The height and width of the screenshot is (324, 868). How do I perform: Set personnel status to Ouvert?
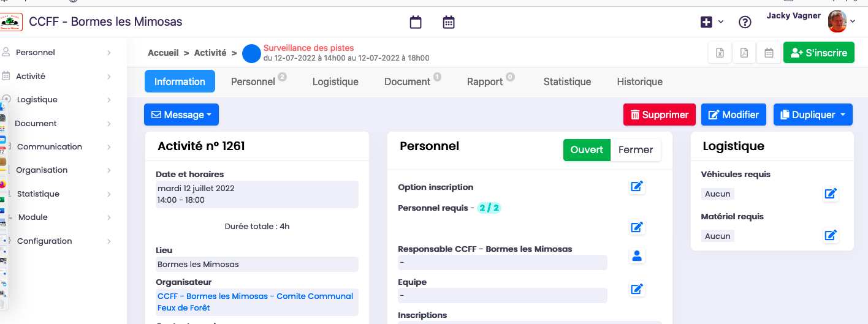587,149
